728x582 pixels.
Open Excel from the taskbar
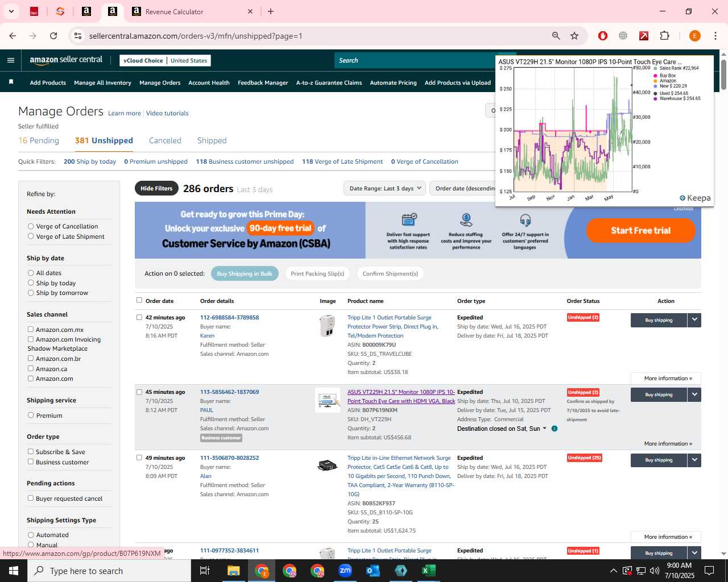point(429,571)
